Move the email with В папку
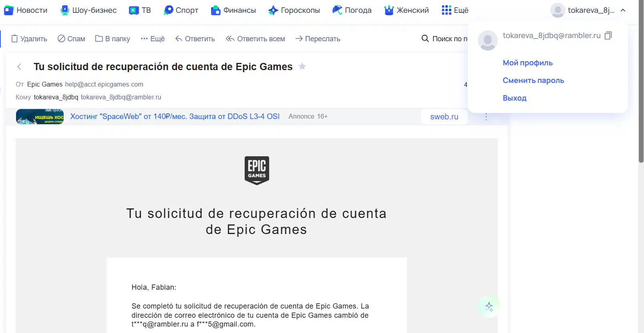This screenshot has height=333, width=644. point(113,39)
